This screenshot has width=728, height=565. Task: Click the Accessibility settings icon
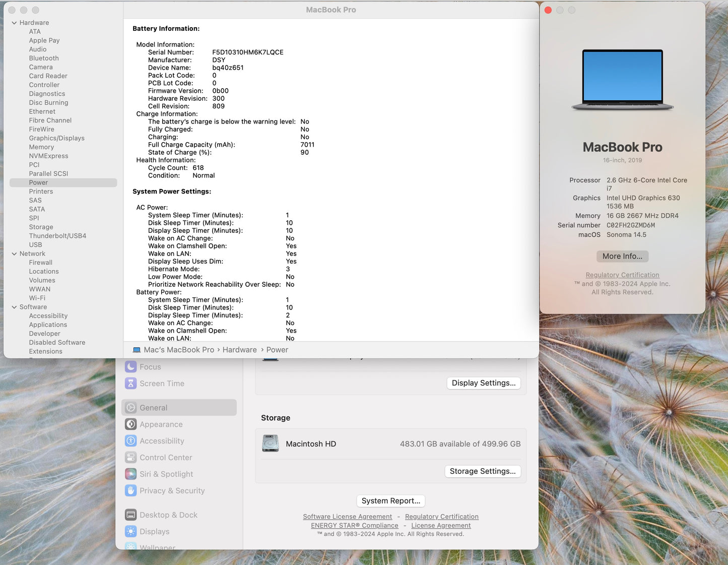click(131, 441)
